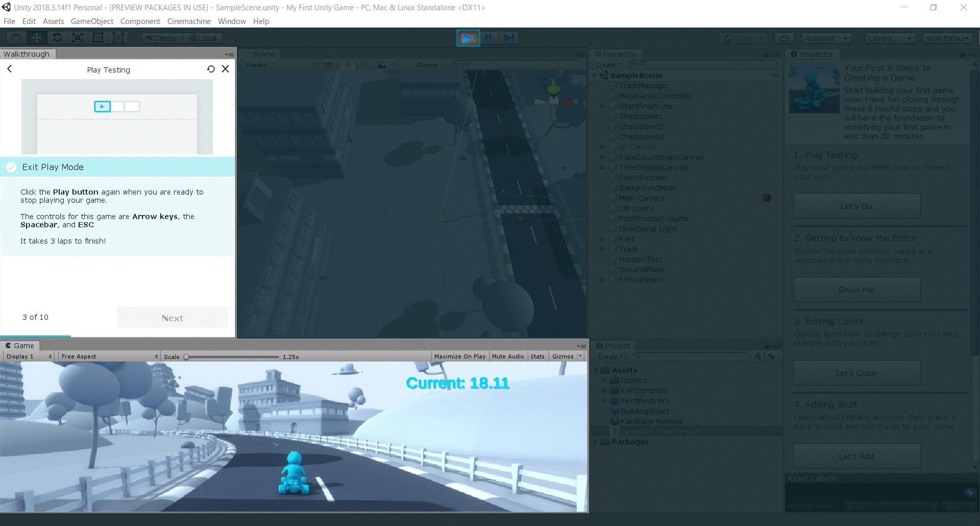The height and width of the screenshot is (526, 980).
Task: Toggle Maximize On Play
Action: point(459,356)
